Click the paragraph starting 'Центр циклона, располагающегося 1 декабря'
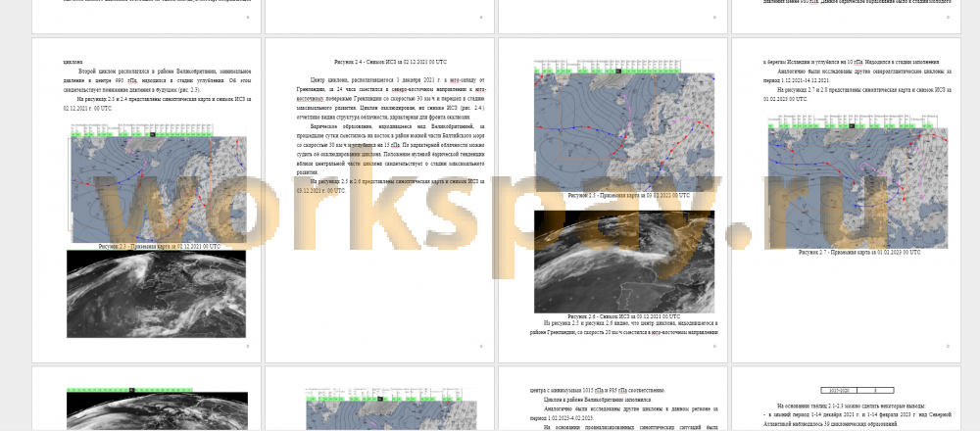 tap(391, 99)
